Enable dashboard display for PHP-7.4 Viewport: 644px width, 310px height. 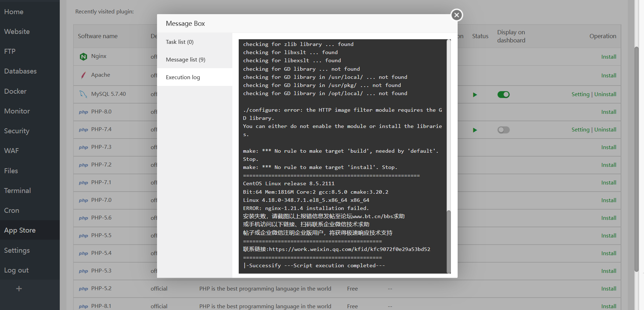pos(504,130)
